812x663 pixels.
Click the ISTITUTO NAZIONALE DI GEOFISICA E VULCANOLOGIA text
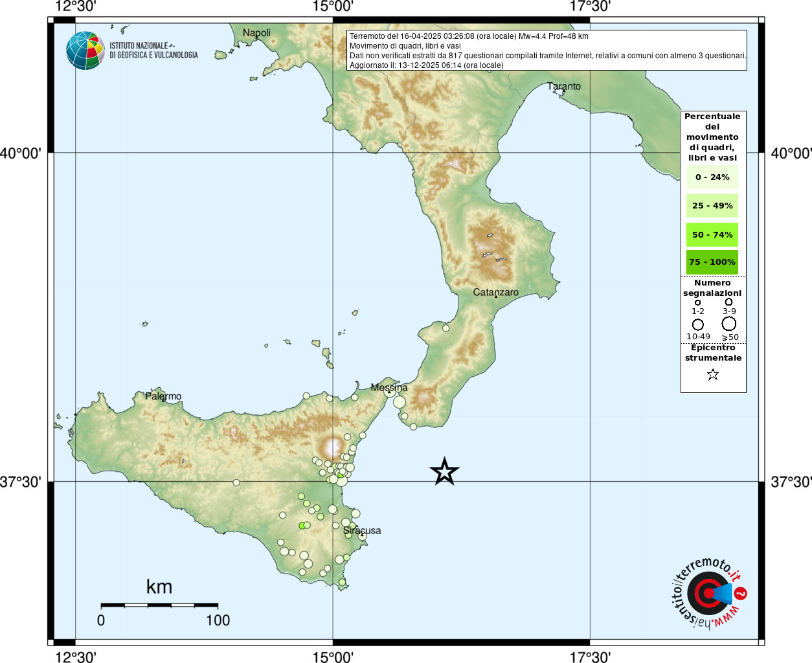[153, 51]
